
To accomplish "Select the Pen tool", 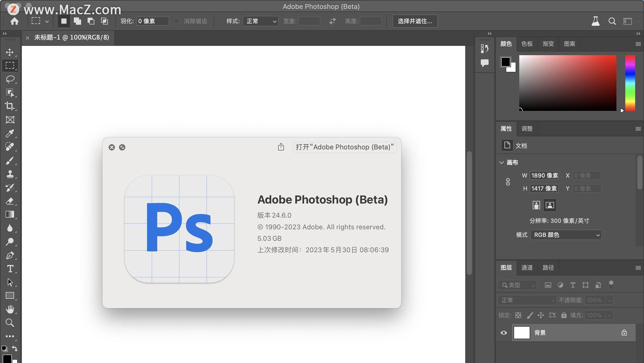I will (x=10, y=255).
